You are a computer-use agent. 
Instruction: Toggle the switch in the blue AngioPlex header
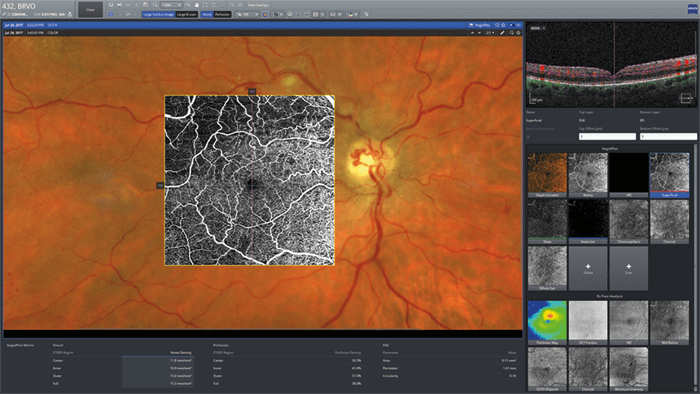(511, 25)
